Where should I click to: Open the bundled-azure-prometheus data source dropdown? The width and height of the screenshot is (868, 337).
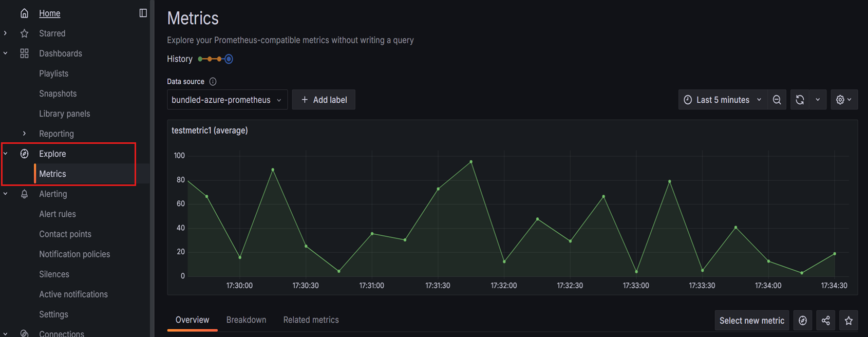[227, 100]
